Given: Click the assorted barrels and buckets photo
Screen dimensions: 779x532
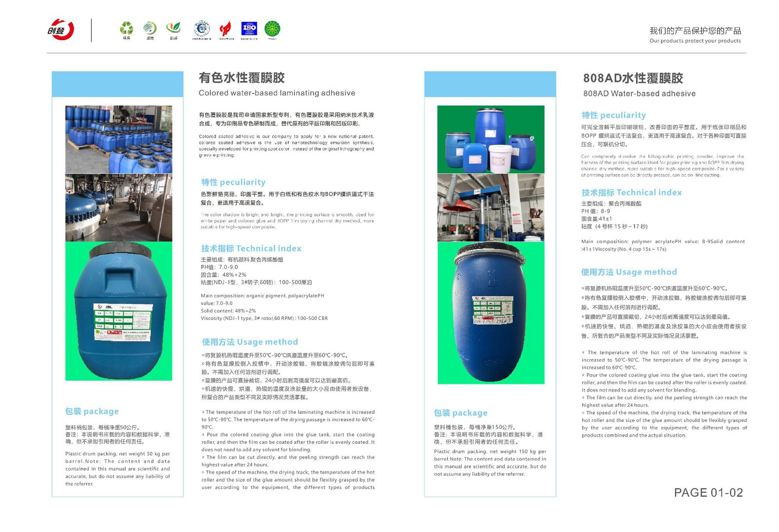Looking at the screenshot, I should tap(491, 139).
